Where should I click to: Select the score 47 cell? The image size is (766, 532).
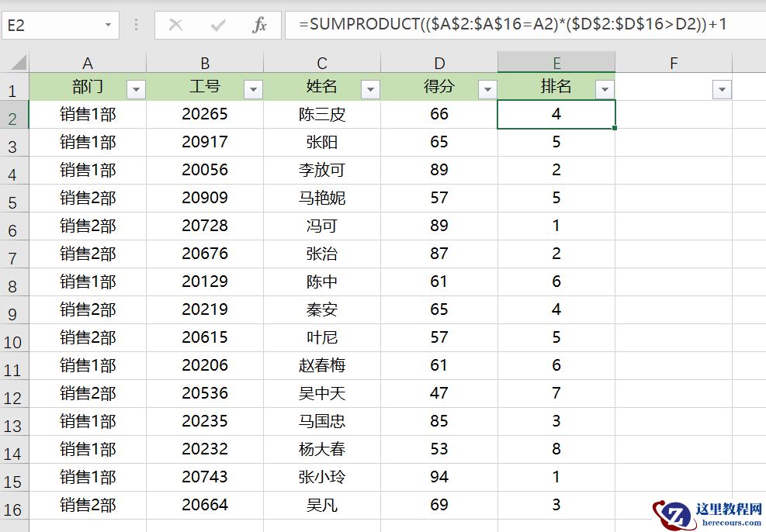[439, 393]
